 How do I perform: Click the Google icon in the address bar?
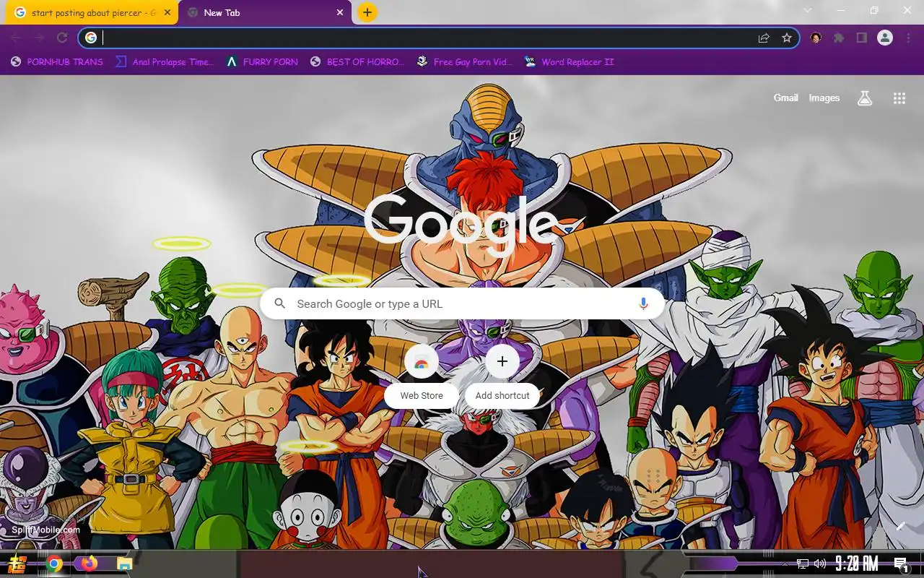point(91,38)
